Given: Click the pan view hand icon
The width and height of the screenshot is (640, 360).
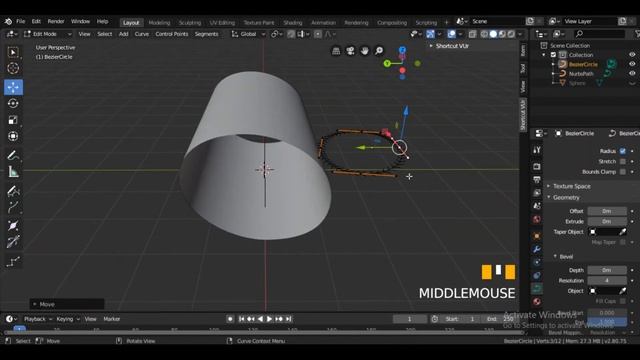Looking at the screenshot, I should (x=364, y=51).
